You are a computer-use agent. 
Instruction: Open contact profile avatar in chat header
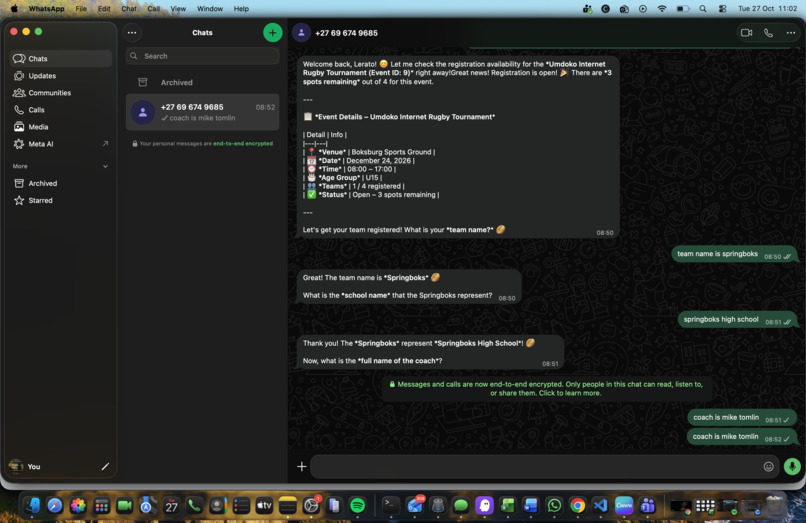(301, 33)
